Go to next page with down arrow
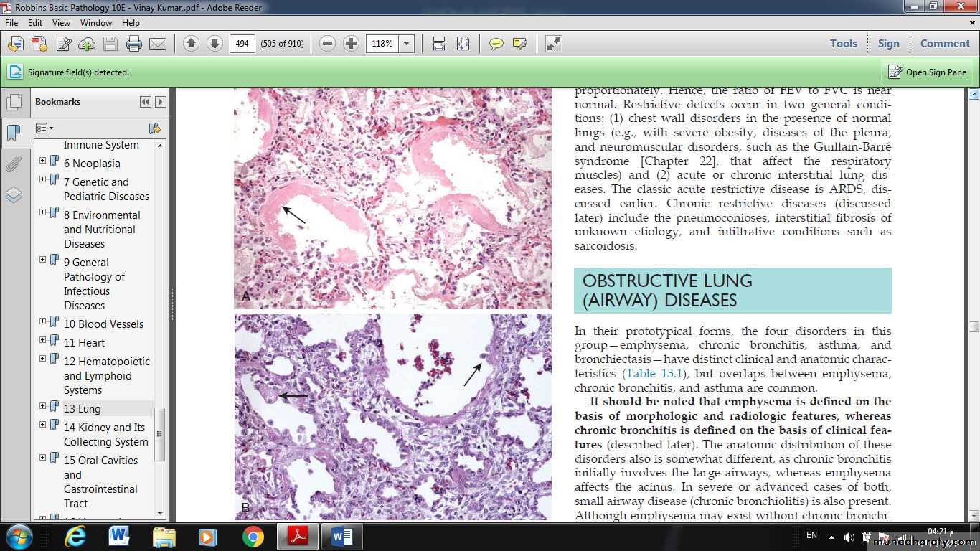Screen dimensions: 980x551 (215, 44)
